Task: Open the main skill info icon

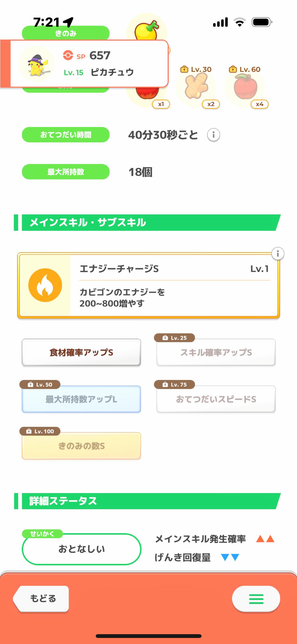Action: (278, 253)
